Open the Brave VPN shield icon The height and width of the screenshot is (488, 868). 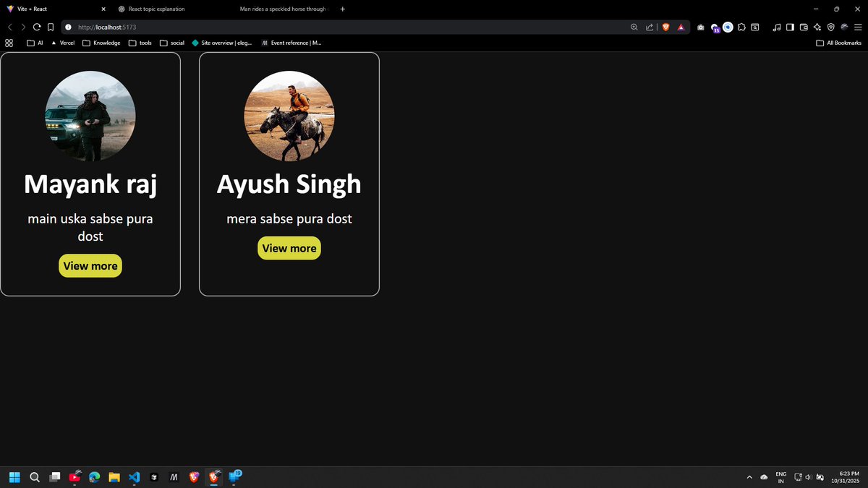[x=830, y=27]
